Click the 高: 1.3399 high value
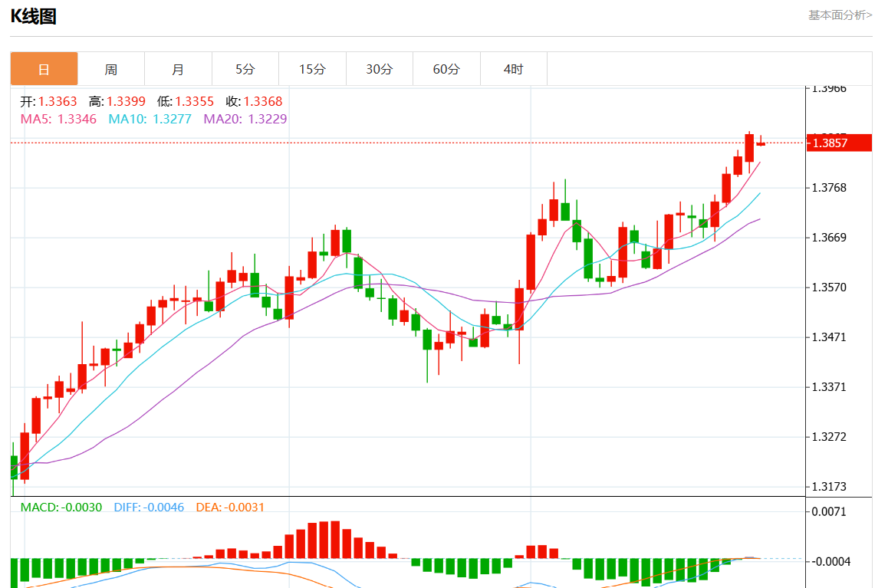The image size is (888, 588). pos(117,101)
